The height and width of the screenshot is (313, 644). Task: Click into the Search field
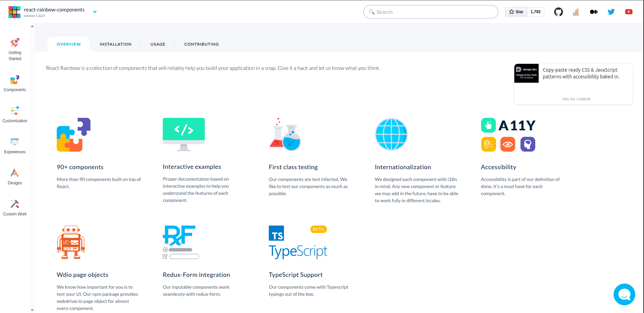(x=431, y=12)
